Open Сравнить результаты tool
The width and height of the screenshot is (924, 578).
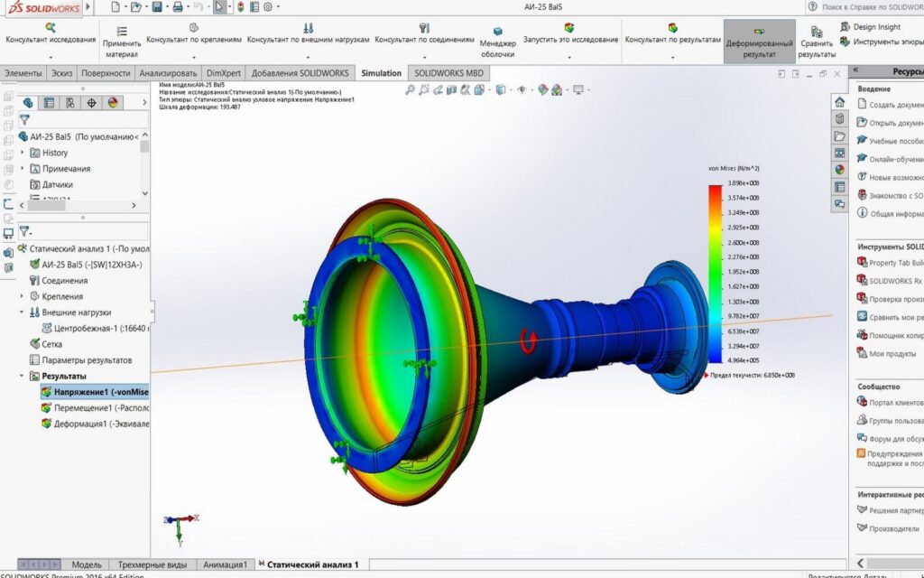816,33
